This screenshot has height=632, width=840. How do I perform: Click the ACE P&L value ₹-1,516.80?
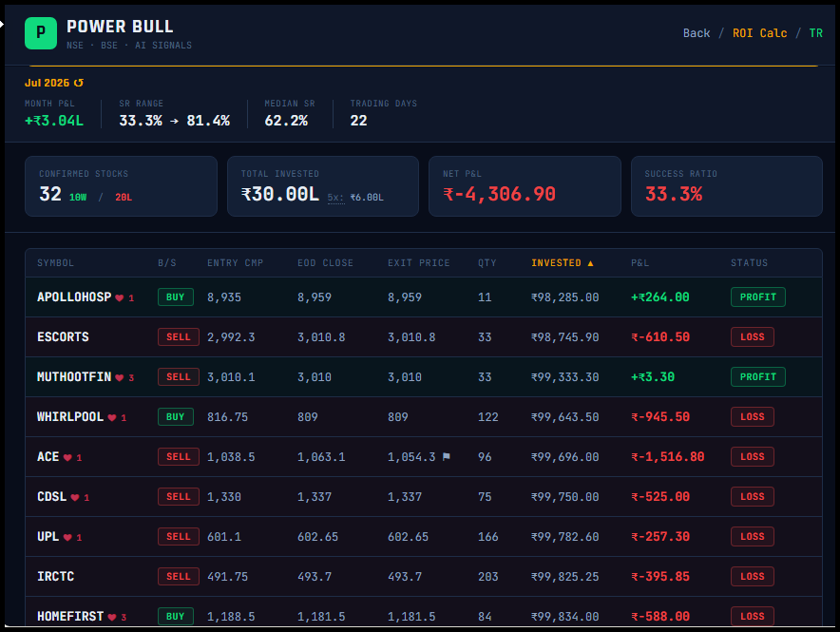(x=667, y=457)
